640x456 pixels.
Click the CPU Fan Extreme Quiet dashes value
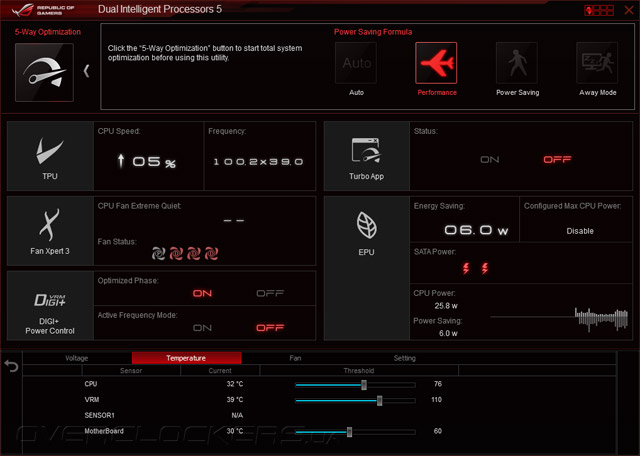tap(234, 220)
